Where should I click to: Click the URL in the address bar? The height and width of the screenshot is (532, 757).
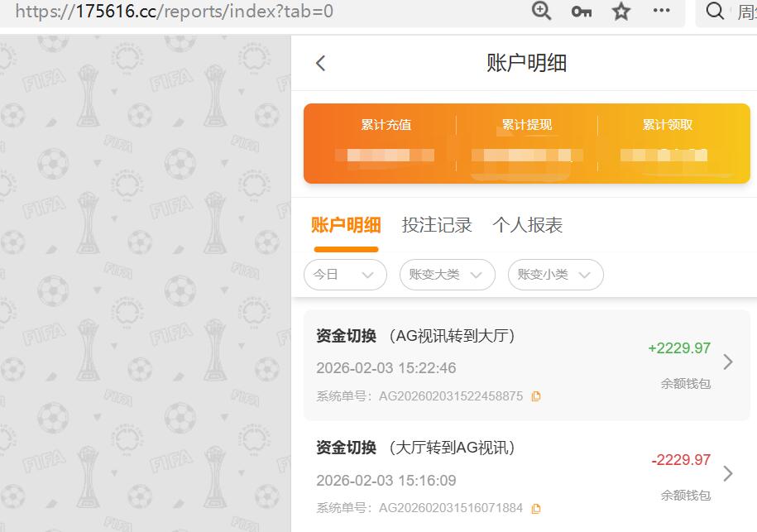click(165, 12)
